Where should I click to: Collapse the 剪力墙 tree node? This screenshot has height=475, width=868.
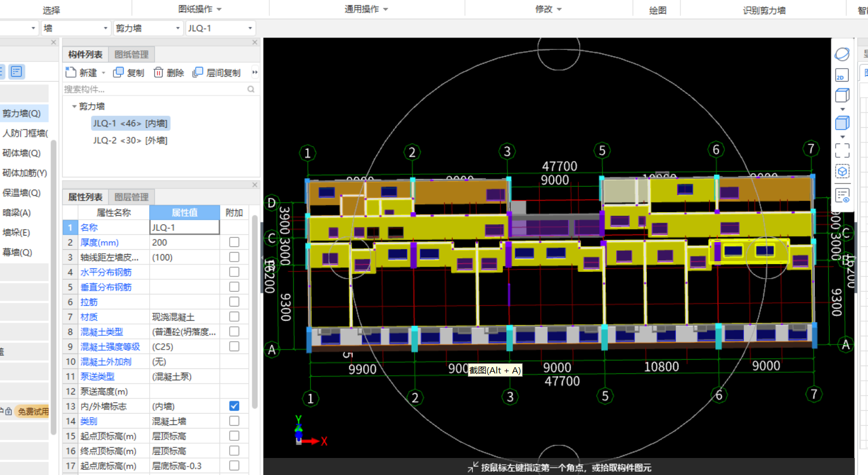tap(74, 106)
